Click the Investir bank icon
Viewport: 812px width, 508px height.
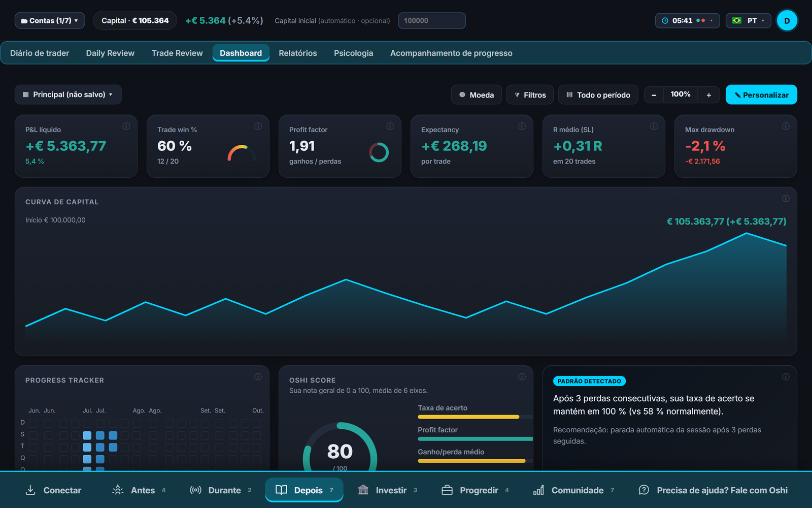[363, 490]
